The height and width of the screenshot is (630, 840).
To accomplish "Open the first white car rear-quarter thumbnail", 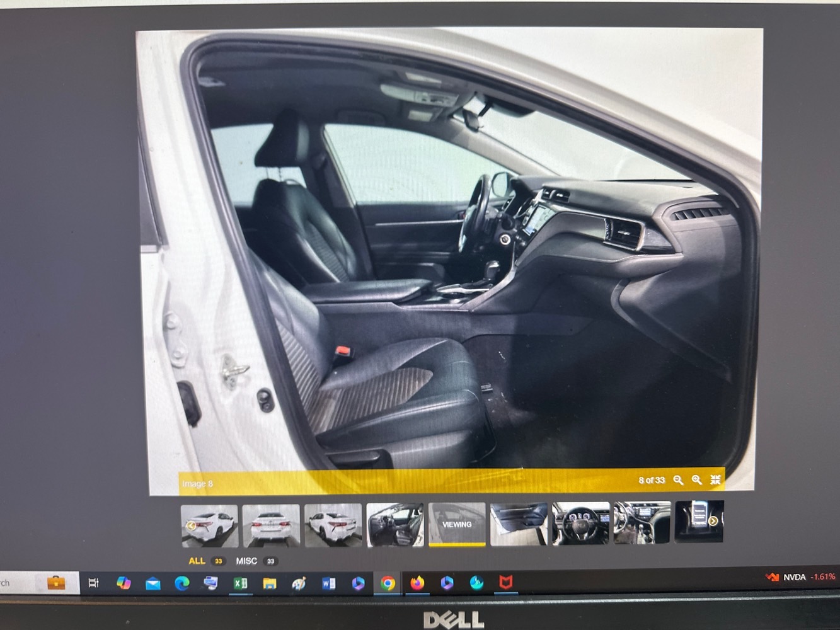I will pyautogui.click(x=209, y=525).
